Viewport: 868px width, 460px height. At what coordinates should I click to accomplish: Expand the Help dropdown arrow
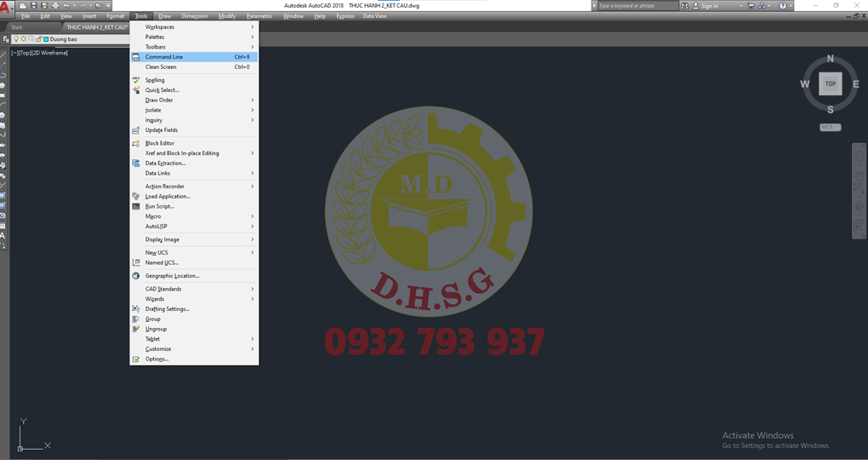791,6
